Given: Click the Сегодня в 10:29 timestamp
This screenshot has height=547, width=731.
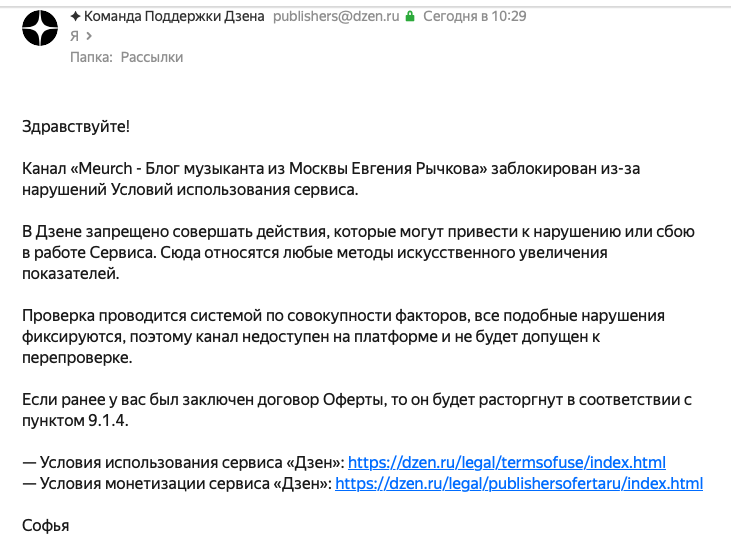Looking at the screenshot, I should click(x=475, y=16).
